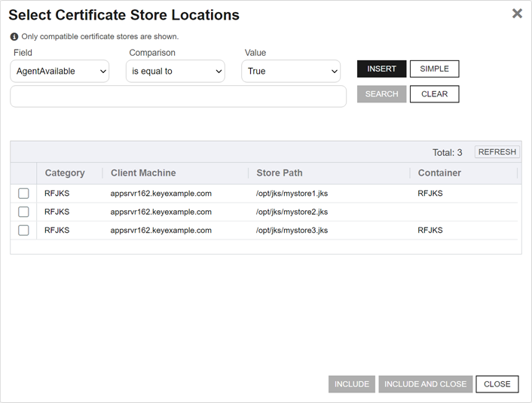The image size is (532, 403).
Task: Sort by the Category column header
Action: click(65, 173)
